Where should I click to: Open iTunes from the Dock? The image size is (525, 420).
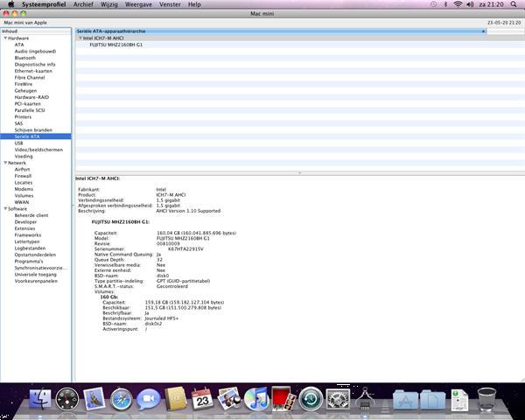coord(256,399)
